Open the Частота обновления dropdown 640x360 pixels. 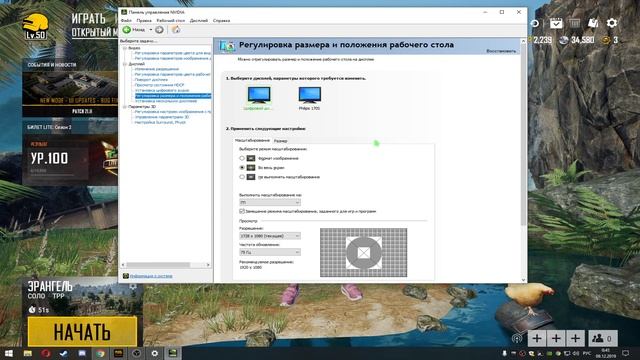270,252
